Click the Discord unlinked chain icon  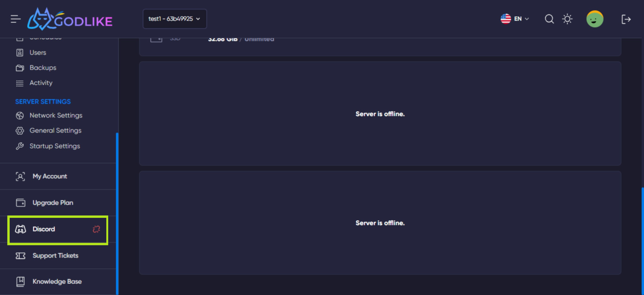coord(96,229)
